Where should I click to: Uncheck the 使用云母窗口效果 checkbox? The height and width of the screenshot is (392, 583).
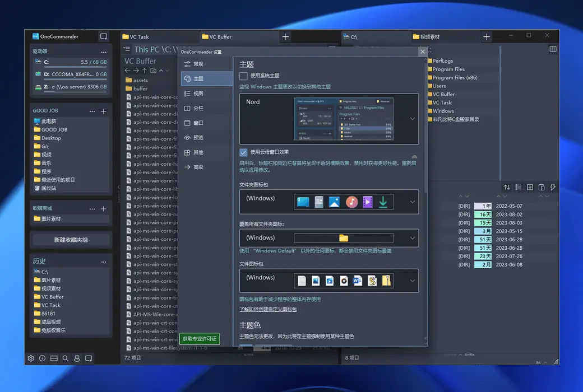[x=243, y=152]
